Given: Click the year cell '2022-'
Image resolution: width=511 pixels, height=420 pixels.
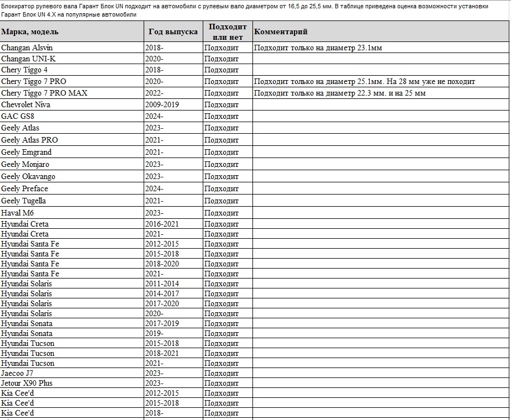Looking at the screenshot, I should click(x=173, y=93).
